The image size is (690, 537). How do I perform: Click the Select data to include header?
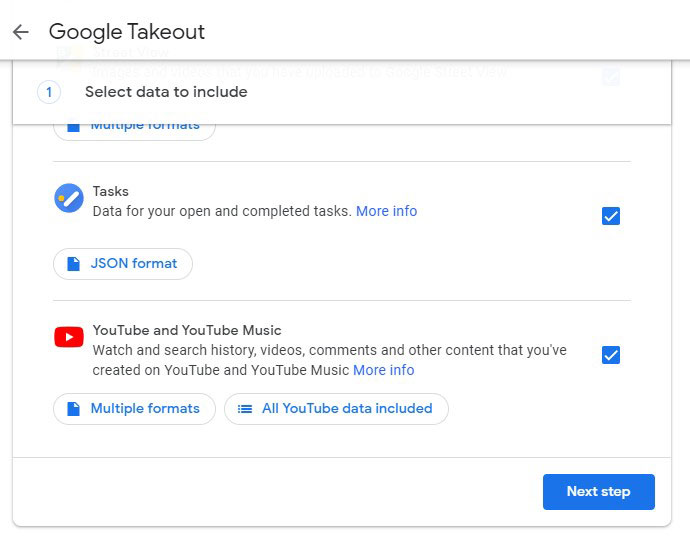pos(166,92)
